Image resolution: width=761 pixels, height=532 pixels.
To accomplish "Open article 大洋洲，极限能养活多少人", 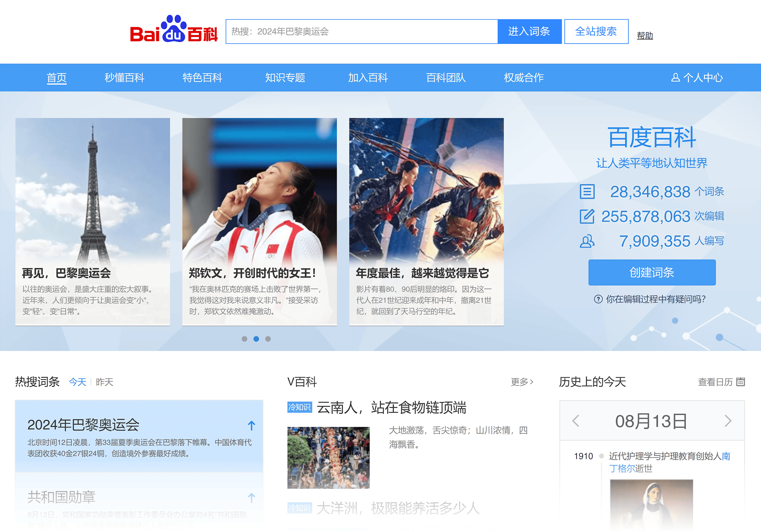I will (x=398, y=508).
